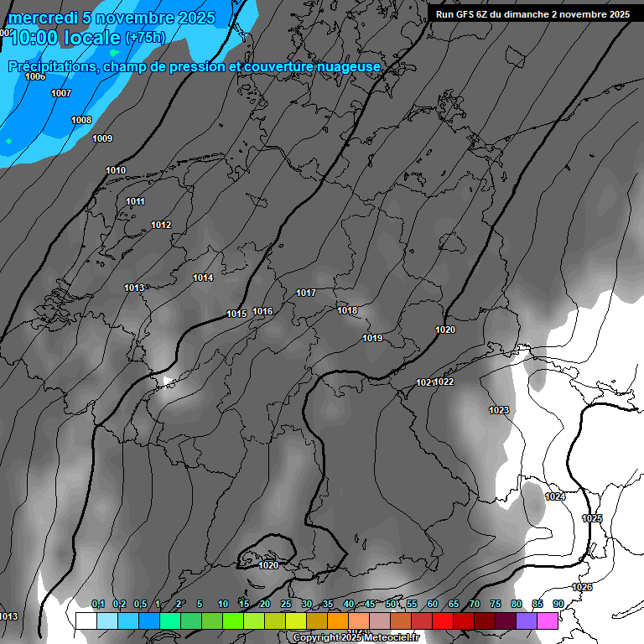Select the 1015 pressure label
The height and width of the screenshot is (644, 644).
click(x=236, y=314)
